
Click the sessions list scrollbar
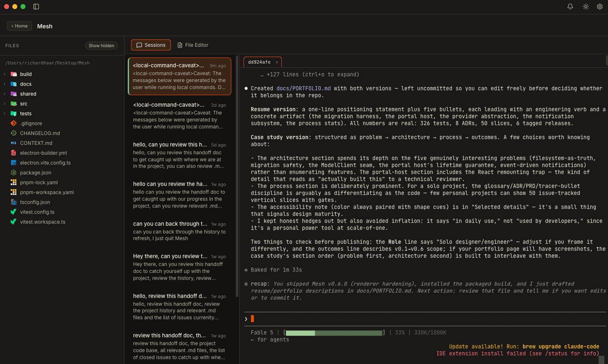coord(237,176)
